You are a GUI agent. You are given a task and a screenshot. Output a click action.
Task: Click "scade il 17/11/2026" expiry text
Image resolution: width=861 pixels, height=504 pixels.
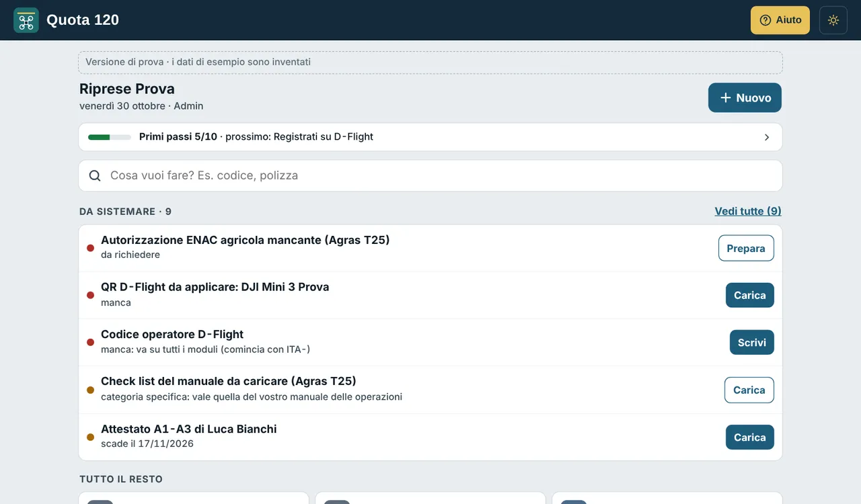[147, 444]
